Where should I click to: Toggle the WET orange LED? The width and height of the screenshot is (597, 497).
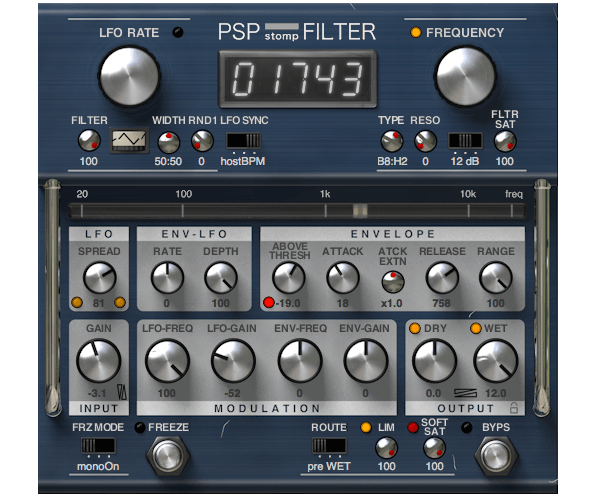(x=476, y=328)
